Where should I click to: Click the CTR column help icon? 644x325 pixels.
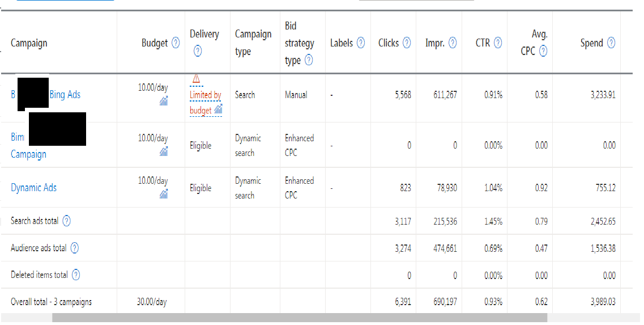tap(497, 43)
